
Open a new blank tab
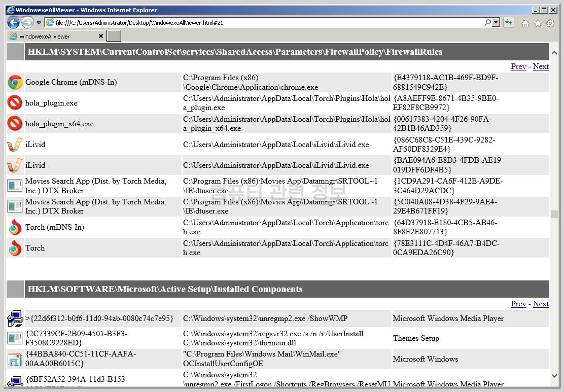tap(115, 36)
